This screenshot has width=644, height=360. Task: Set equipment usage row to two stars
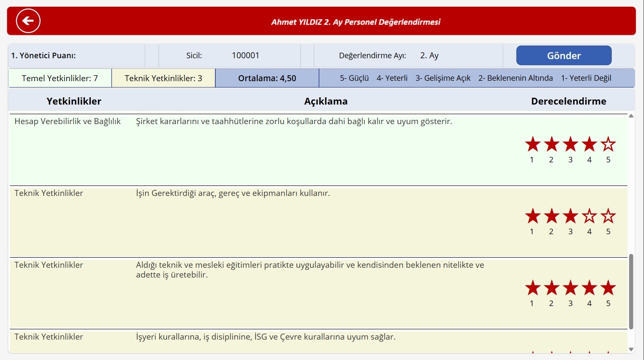pyautogui.click(x=551, y=216)
